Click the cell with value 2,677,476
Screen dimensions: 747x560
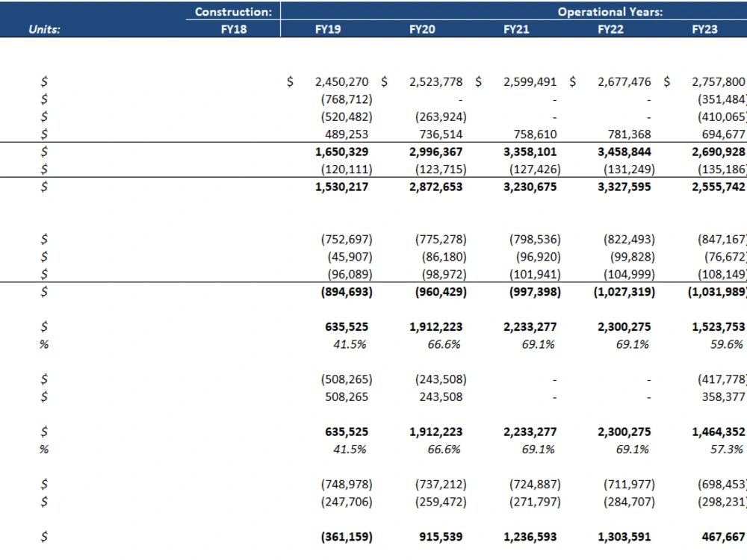[x=624, y=82]
